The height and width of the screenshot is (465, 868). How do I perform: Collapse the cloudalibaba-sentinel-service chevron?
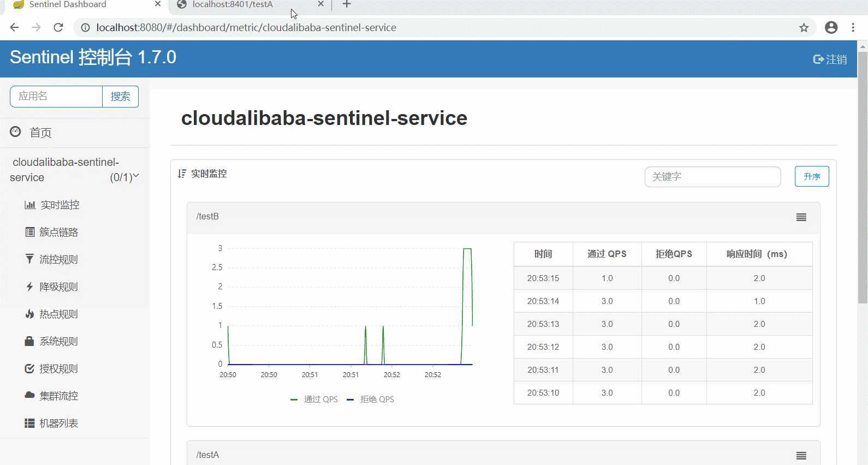point(136,176)
